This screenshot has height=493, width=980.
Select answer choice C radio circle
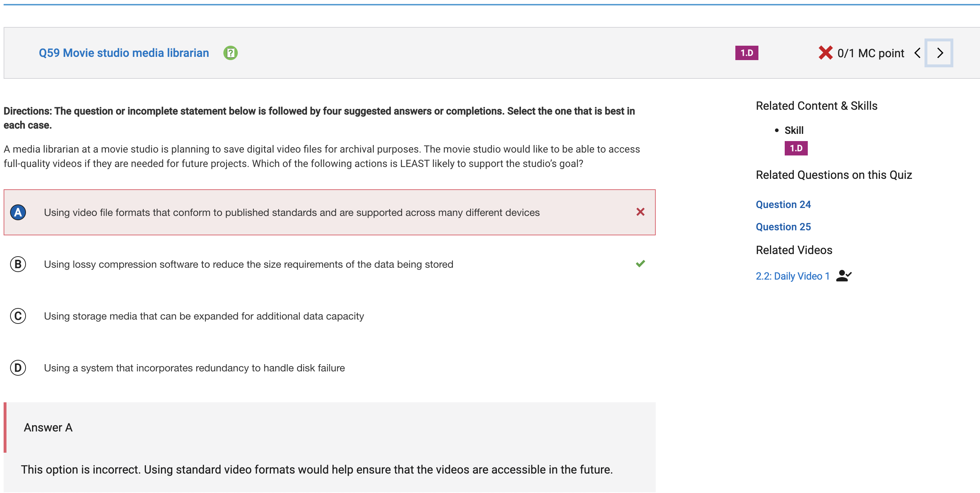pos(18,316)
